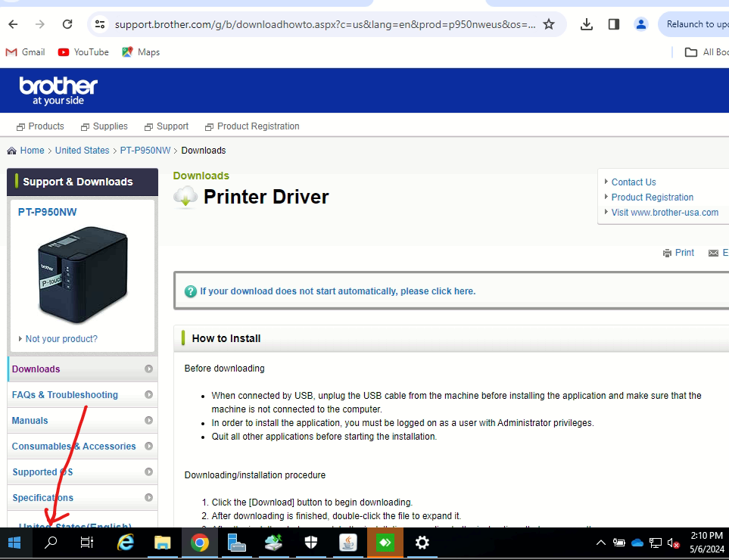Screen dimensions: 729x560
Task: Bookmark this page with the star icon
Action: 549,24
